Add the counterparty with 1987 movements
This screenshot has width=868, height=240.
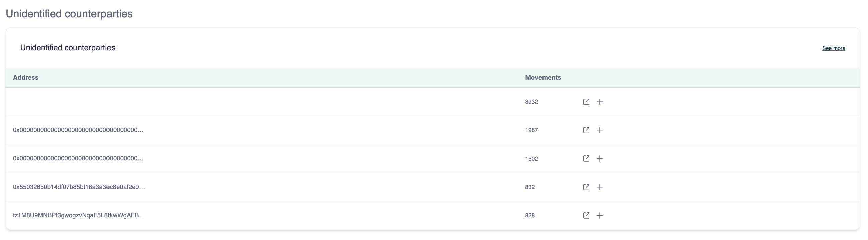(600, 130)
